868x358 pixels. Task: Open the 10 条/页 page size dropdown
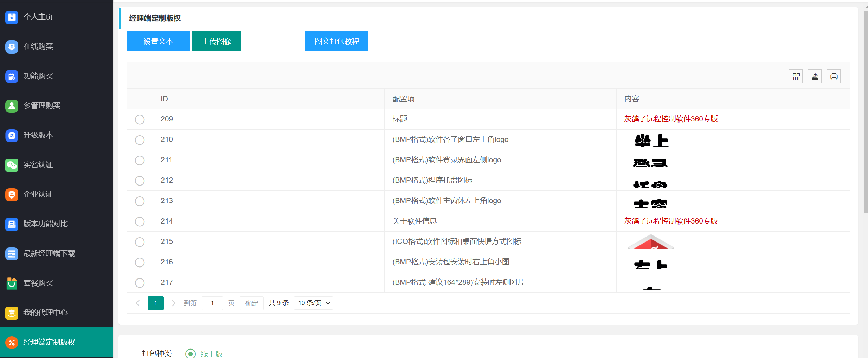coord(313,303)
